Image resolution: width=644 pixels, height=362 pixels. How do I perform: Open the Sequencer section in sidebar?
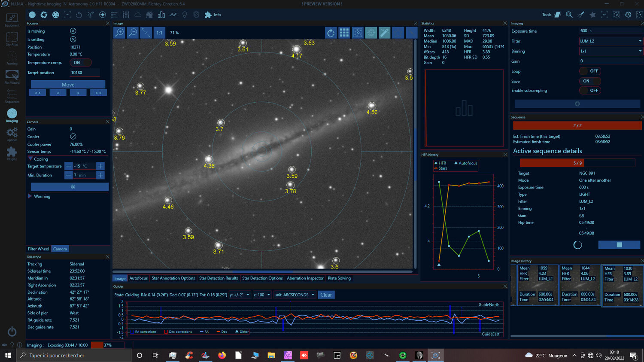coord(12,96)
